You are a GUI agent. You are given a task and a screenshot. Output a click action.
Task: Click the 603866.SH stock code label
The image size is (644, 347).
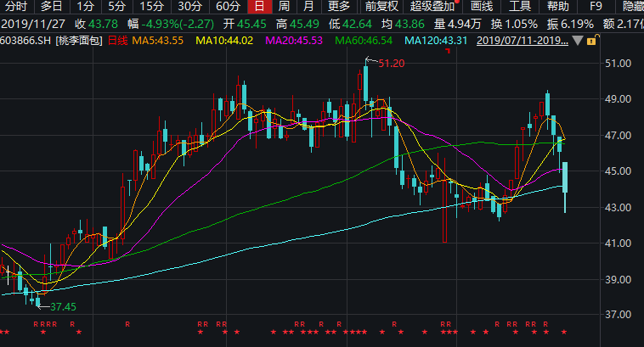pos(24,40)
